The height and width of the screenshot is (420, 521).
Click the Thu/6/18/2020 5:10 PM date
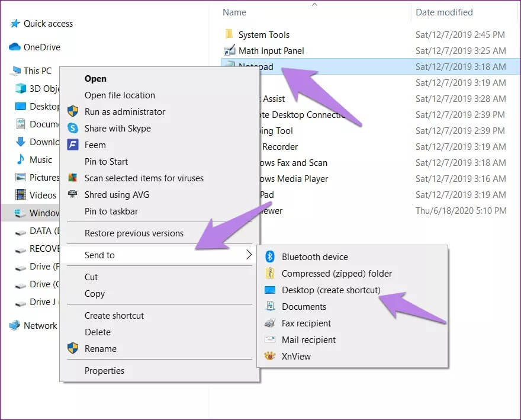(x=461, y=210)
